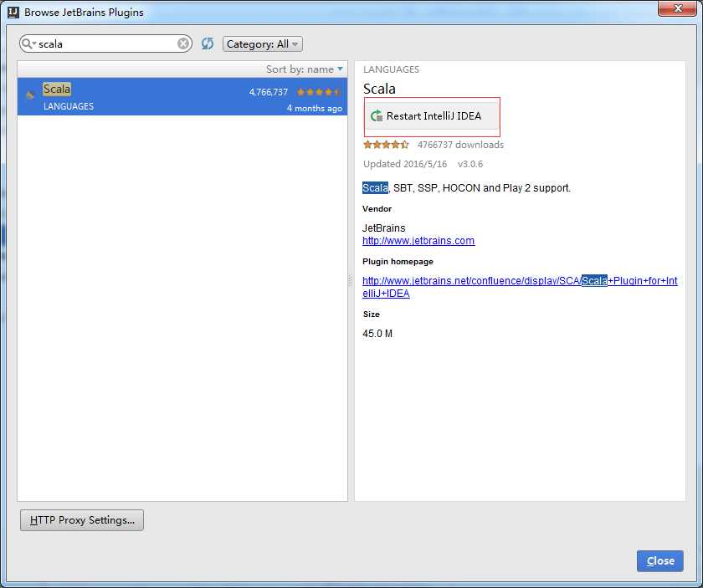Screen dimensions: 703x588
Task: Click the star rating in plugin list row
Action: click(x=319, y=92)
